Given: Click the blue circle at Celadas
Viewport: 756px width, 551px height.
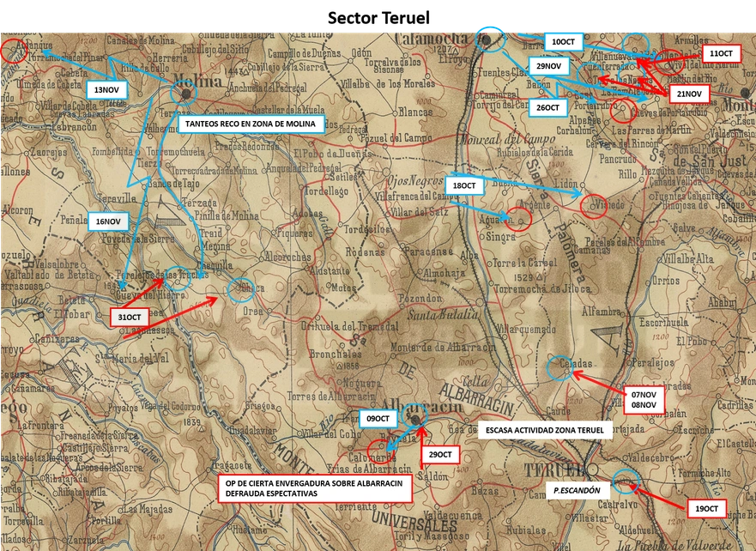Looking at the screenshot, I should (560, 368).
